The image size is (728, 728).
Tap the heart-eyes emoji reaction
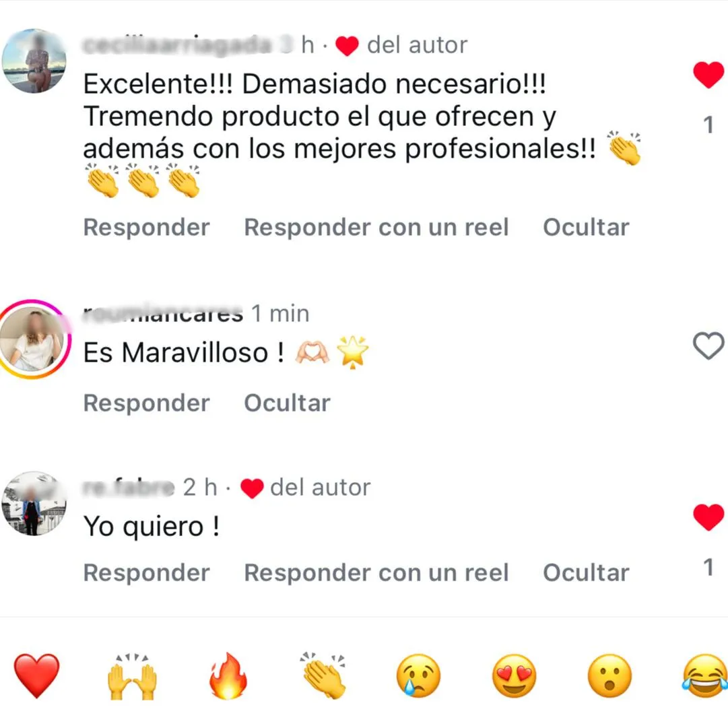(514, 675)
